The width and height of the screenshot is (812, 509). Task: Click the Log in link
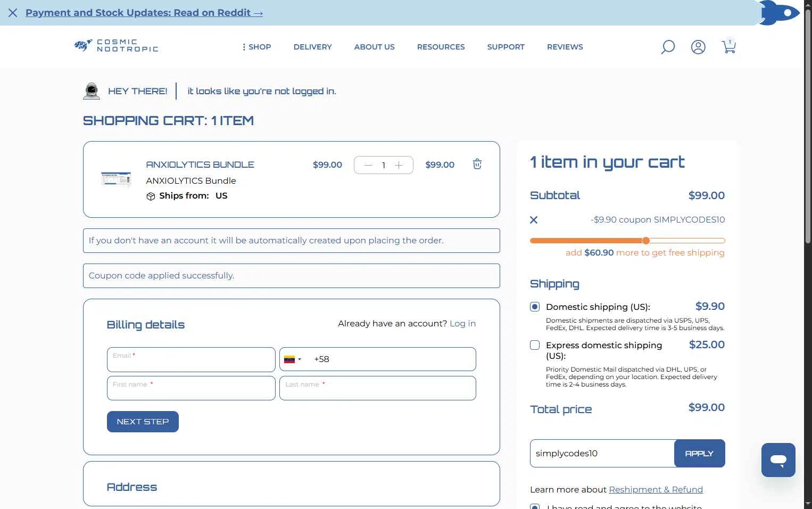(x=462, y=323)
